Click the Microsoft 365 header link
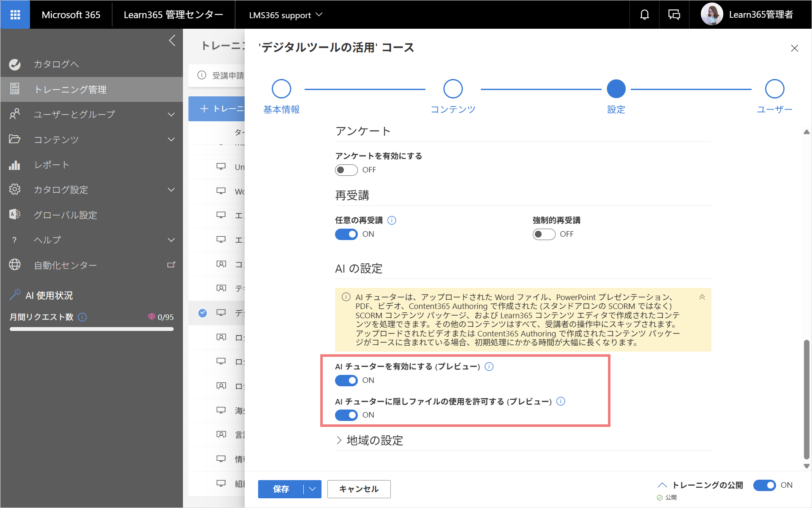The height and width of the screenshot is (508, 812). (71, 15)
